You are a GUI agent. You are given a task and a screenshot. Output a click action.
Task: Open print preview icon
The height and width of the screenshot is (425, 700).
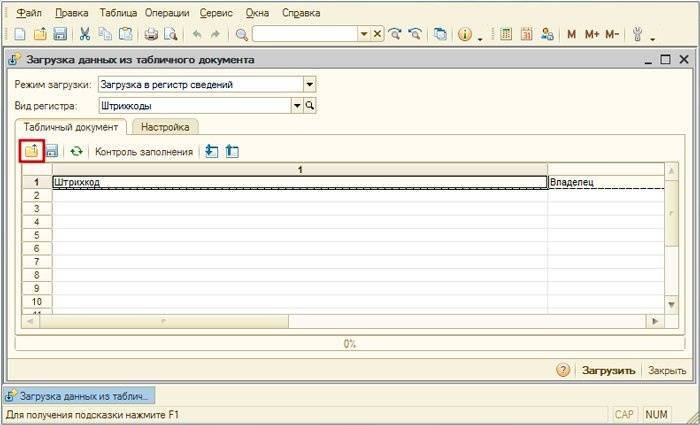tap(171, 35)
